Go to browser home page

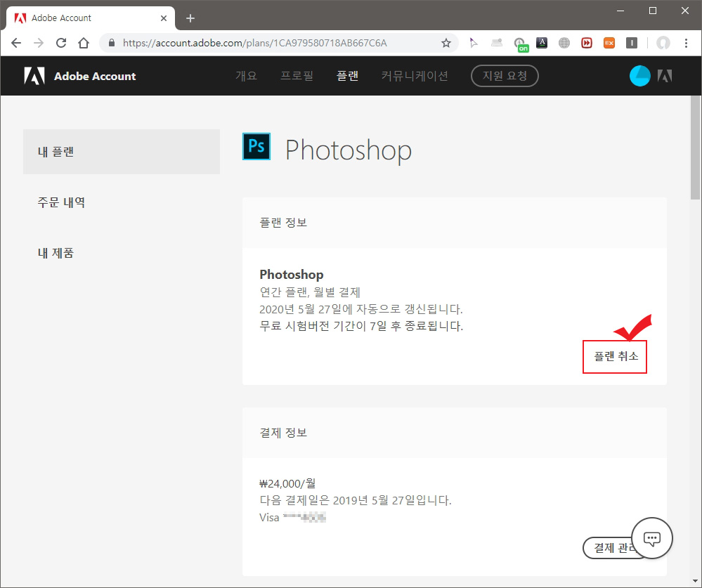pos(84,43)
